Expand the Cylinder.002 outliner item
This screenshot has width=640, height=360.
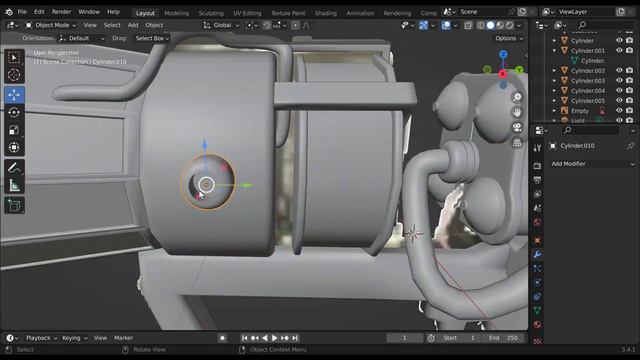click(x=554, y=70)
